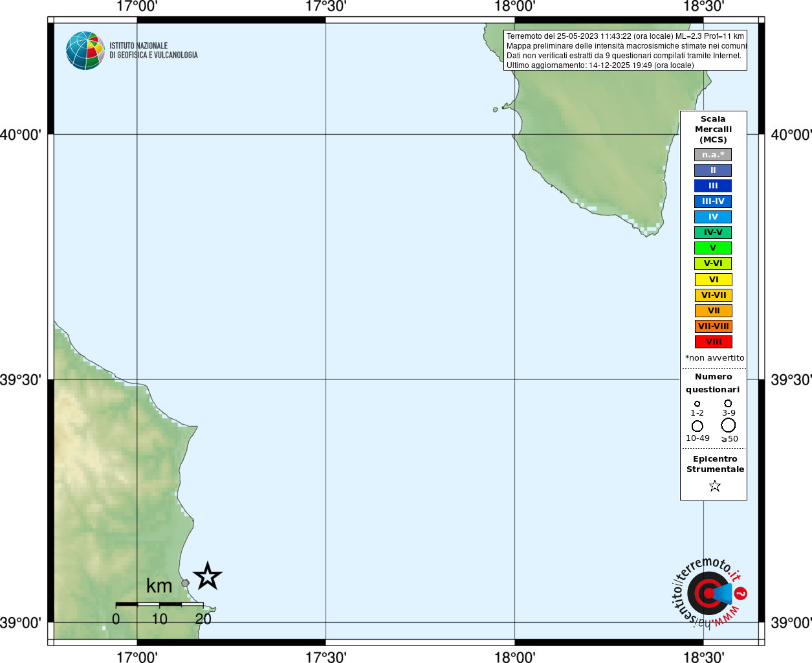Click the bottom axis label 18°30'
The width and height of the screenshot is (812, 663).
[x=703, y=657]
